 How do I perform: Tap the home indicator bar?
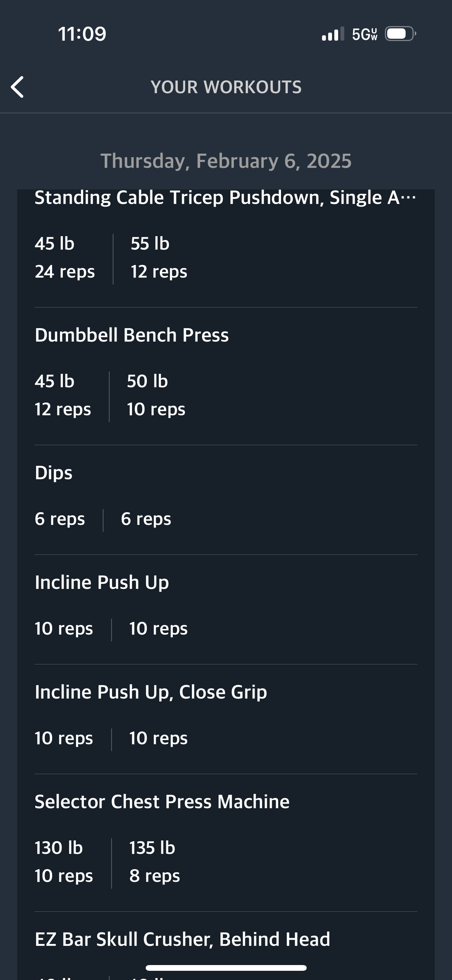point(226,968)
